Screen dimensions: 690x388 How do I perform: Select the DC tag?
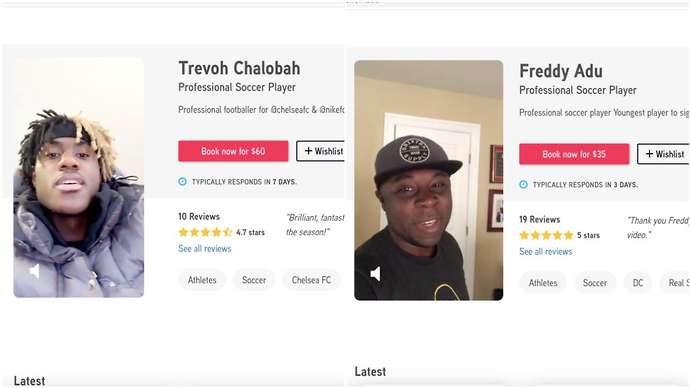click(638, 283)
